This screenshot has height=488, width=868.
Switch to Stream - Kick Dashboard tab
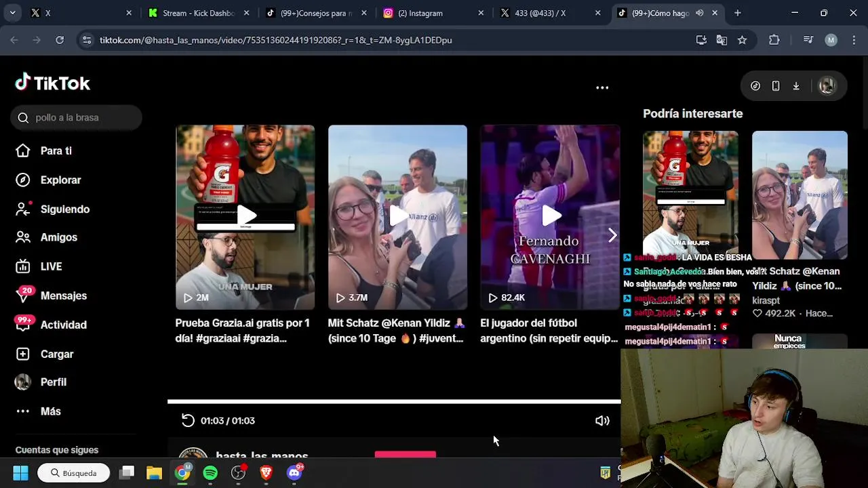(x=199, y=13)
